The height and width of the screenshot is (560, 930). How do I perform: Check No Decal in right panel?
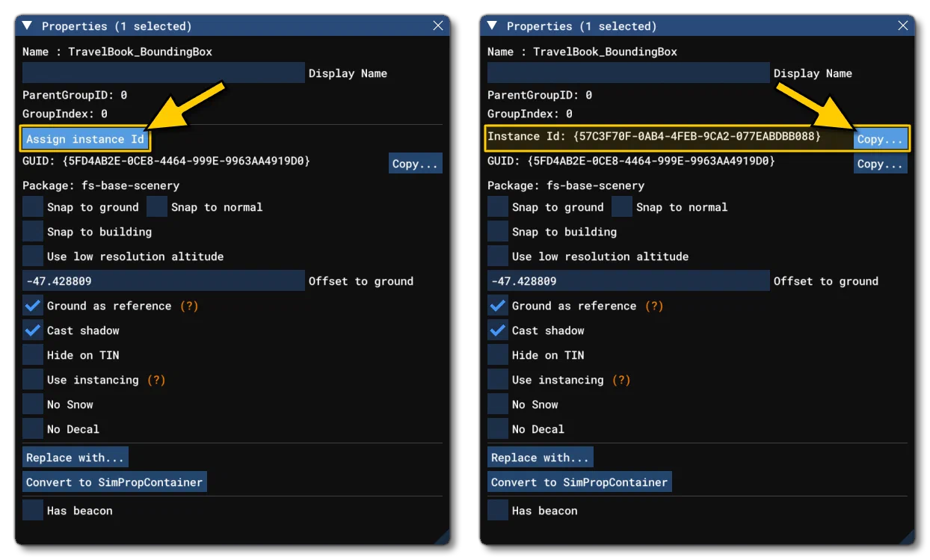pos(498,429)
